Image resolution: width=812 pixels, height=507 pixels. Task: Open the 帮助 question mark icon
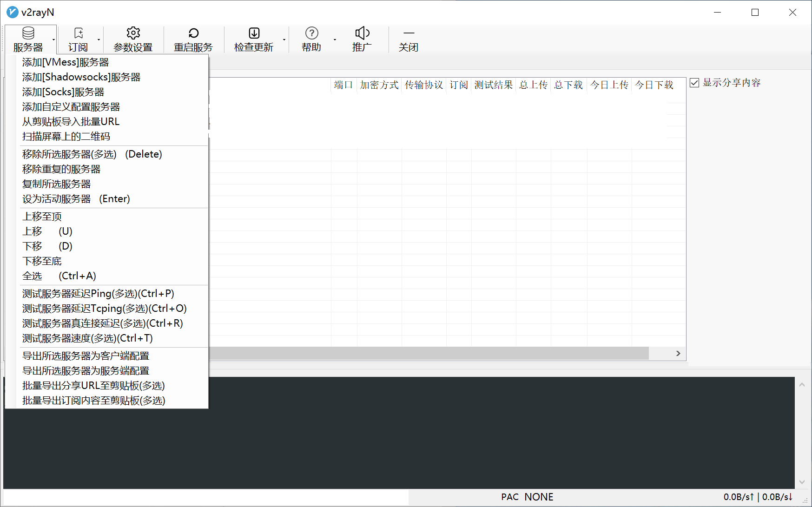point(312,33)
